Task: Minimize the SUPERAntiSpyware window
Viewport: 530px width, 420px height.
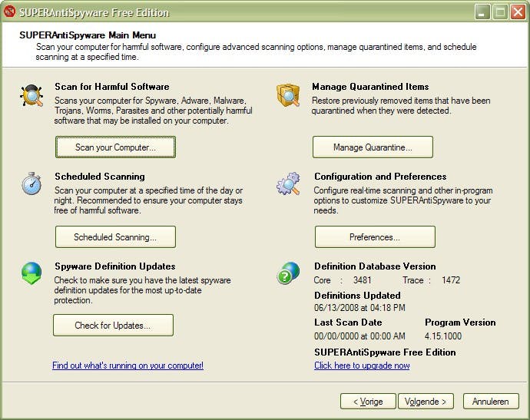Action: 482,12
